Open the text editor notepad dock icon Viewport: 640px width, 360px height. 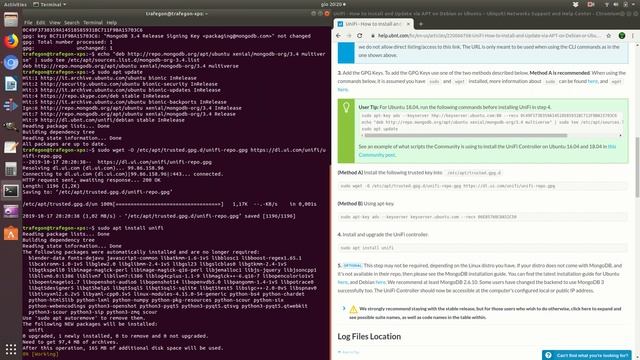point(11,147)
